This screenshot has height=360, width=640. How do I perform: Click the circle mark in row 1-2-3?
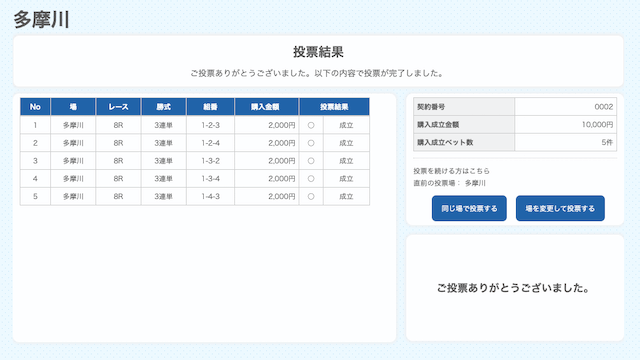click(x=311, y=125)
